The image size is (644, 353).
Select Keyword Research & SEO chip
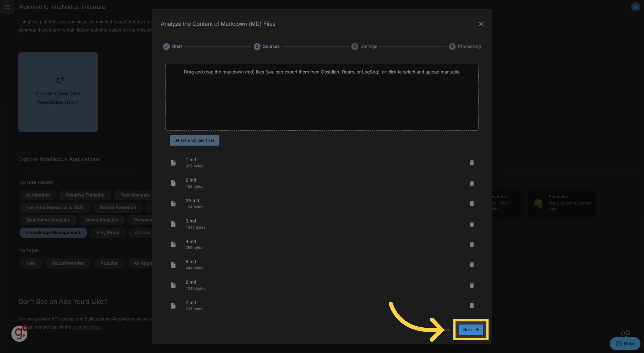coord(55,207)
